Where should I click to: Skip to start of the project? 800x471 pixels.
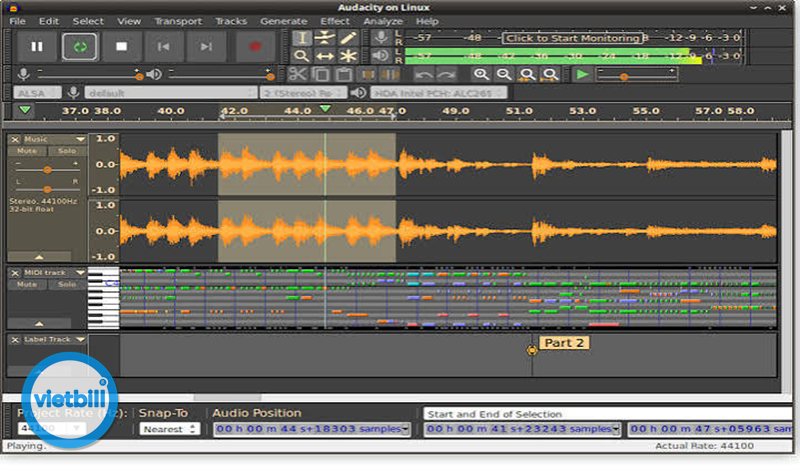point(164,46)
